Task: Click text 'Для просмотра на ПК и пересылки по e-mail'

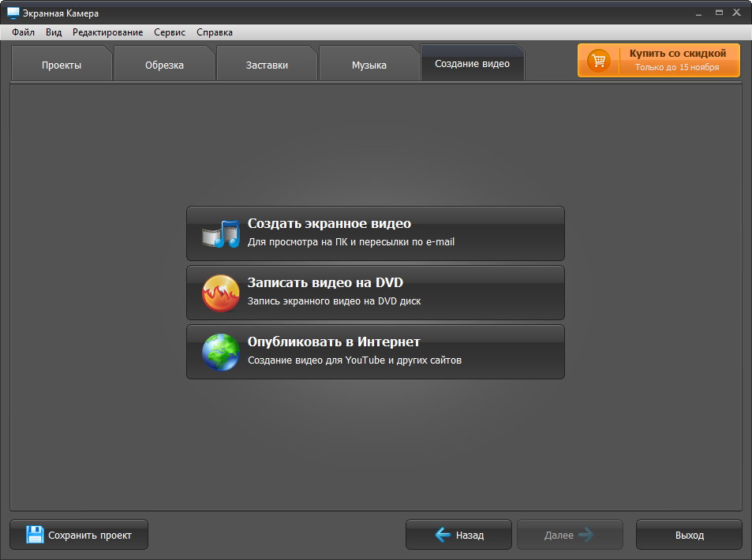Action: pyautogui.click(x=350, y=242)
